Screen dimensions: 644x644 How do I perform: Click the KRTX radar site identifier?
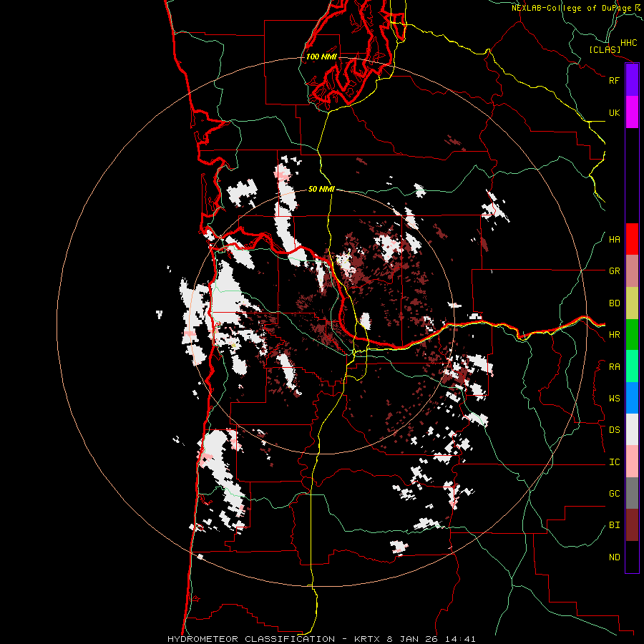tap(369, 639)
